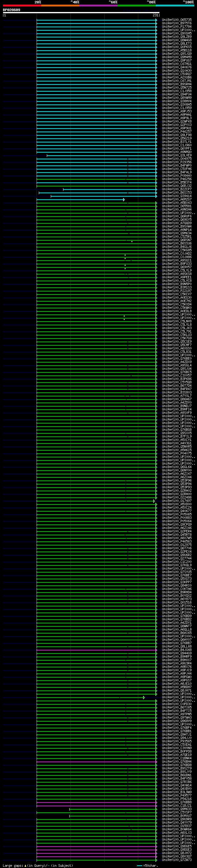Click the green alignment bar for UniRef100_Q9M633
Image resolution: width=197 pixels, height=868 pixels.
(113, 809)
